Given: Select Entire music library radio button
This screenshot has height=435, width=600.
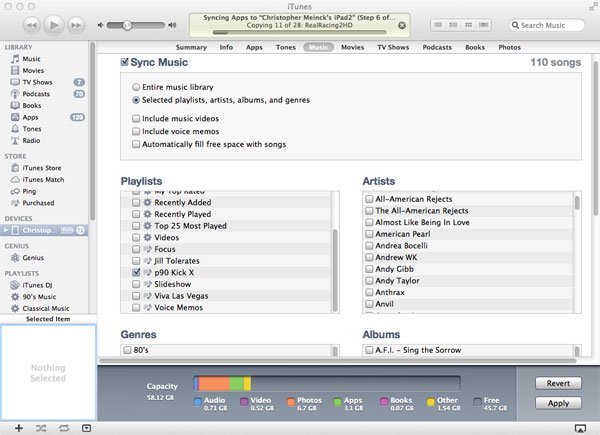Looking at the screenshot, I should coord(136,87).
